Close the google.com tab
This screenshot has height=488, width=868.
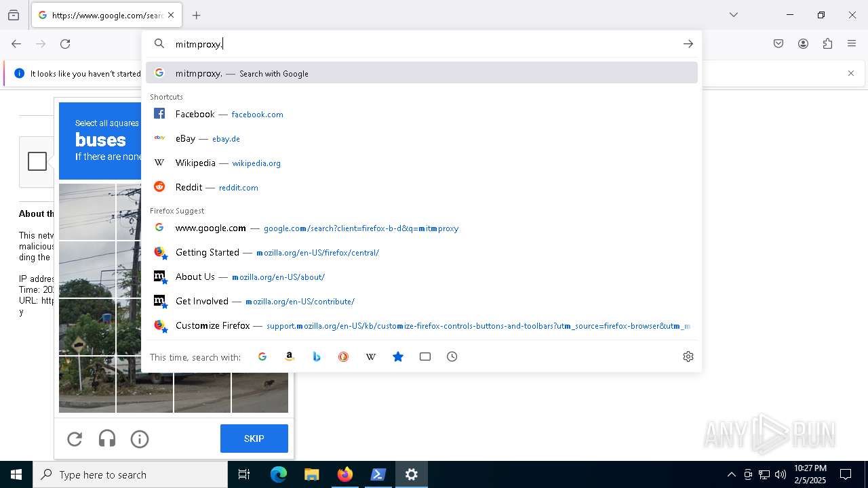pyautogui.click(x=171, y=15)
